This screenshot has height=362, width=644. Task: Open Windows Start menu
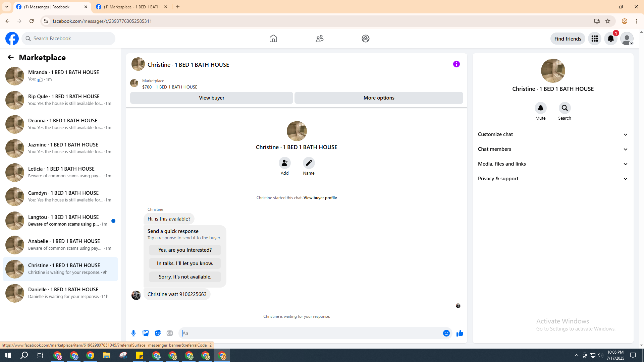point(8,355)
